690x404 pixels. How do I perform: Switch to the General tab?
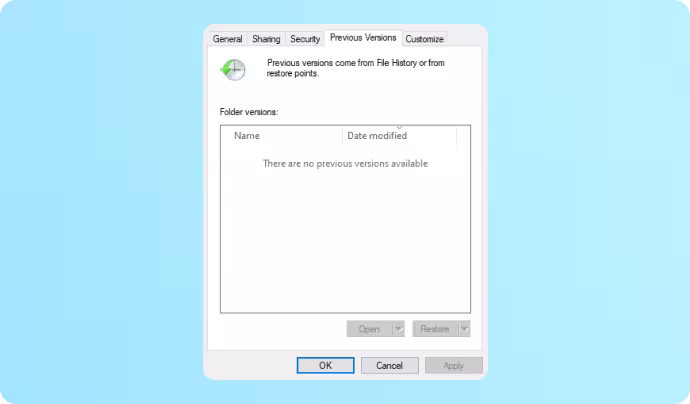[x=228, y=39]
